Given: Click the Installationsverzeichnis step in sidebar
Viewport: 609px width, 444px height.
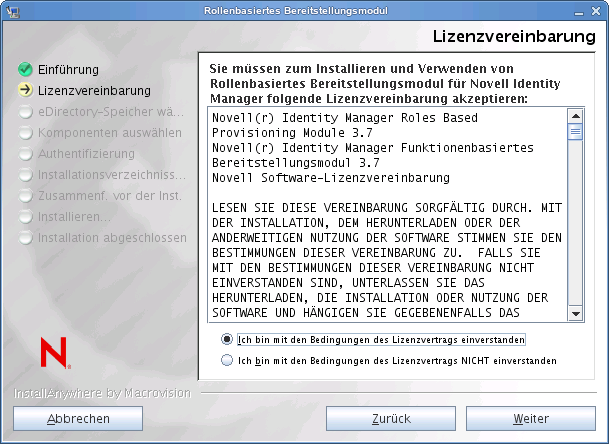Looking at the screenshot, I should click(112, 175).
